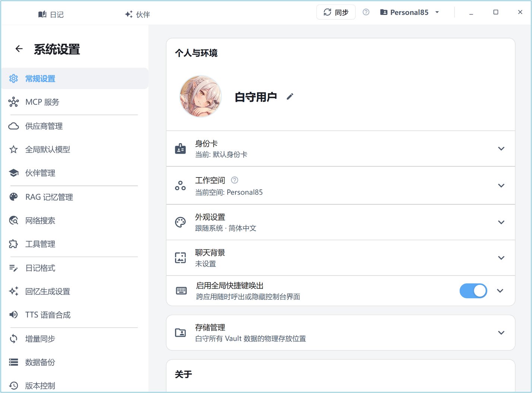Click the sparkle icon for 回忆生成设置
Image resolution: width=532 pixels, height=393 pixels.
pos(13,291)
